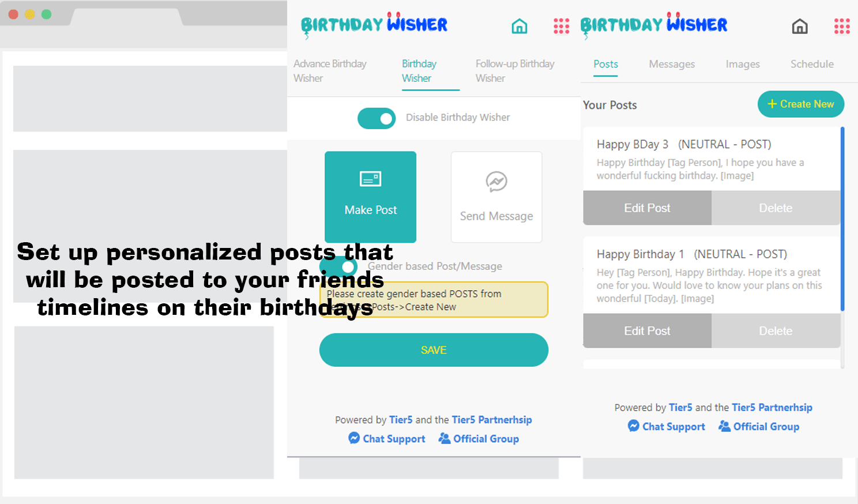The image size is (858, 504).
Task: Select the Make Post option card
Action: tap(370, 197)
